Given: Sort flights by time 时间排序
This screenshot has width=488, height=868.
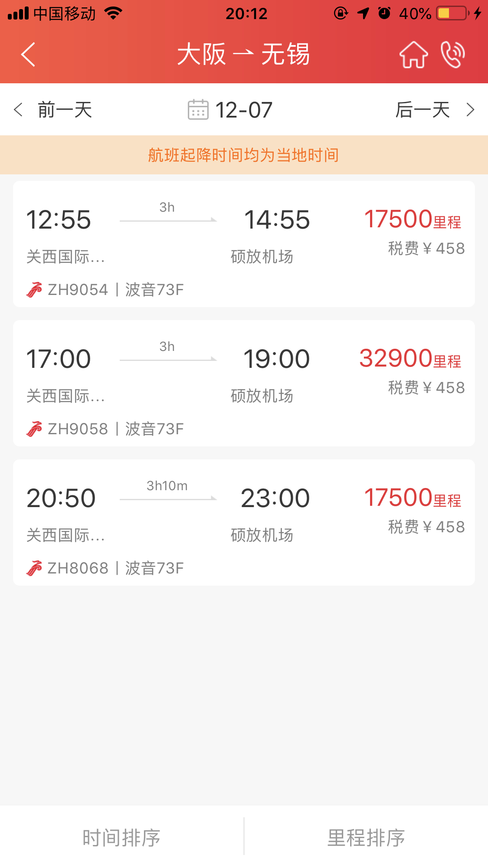Looking at the screenshot, I should click(121, 837).
